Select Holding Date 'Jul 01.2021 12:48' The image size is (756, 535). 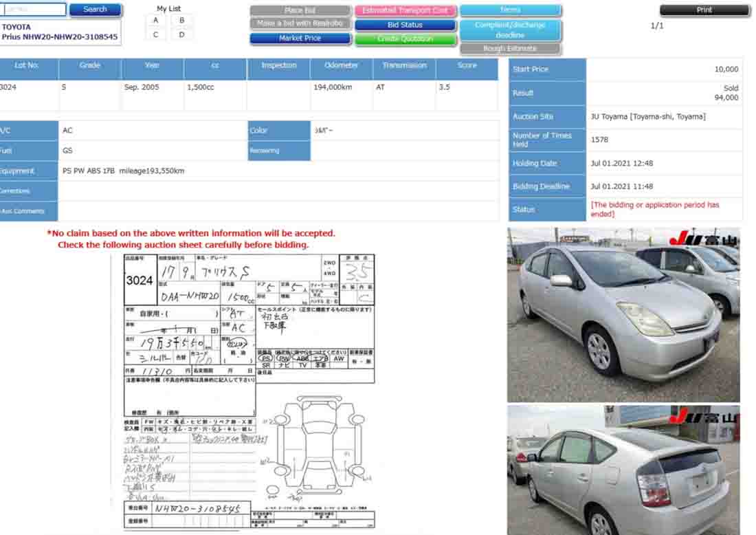click(x=622, y=164)
